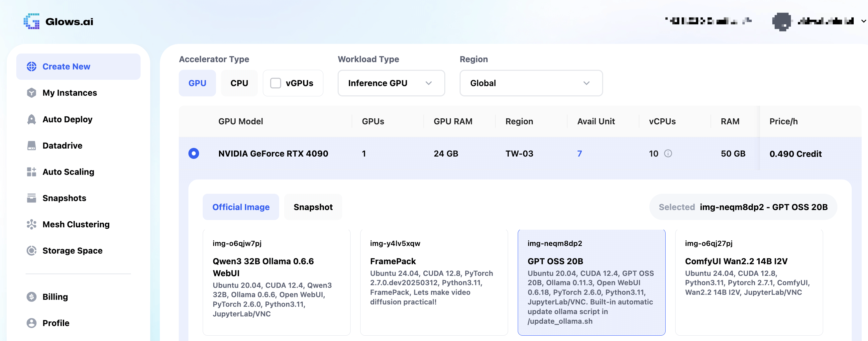Viewport: 868px width, 341px height.
Task: Click the Glows.ai logo icon
Action: click(32, 21)
